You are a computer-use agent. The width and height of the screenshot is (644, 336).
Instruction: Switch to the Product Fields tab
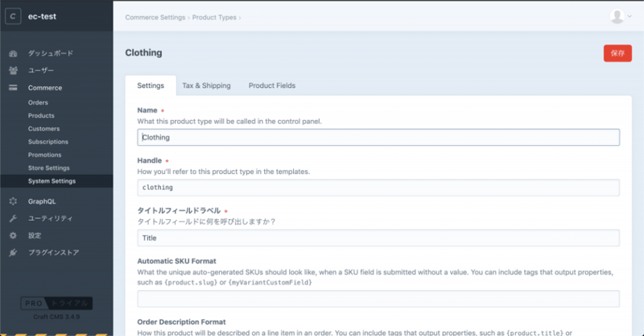271,85
